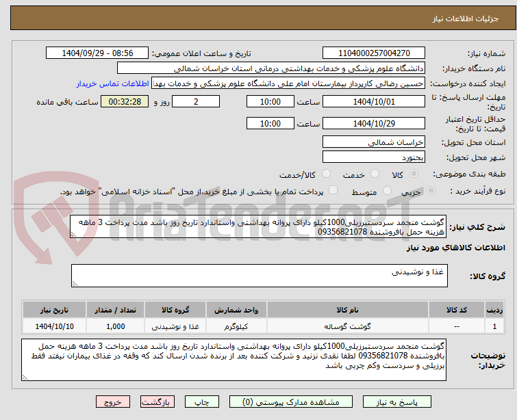Click the تاریخ نیاز column header

click(x=54, y=310)
